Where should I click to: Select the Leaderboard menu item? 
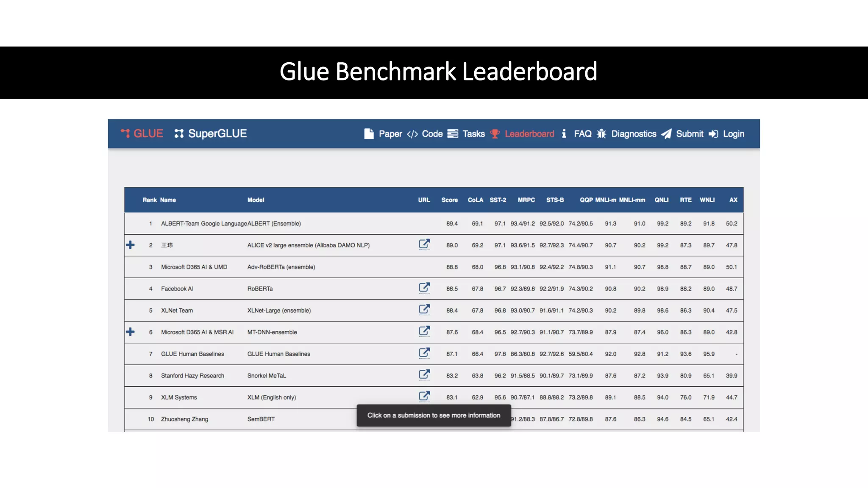coord(529,134)
